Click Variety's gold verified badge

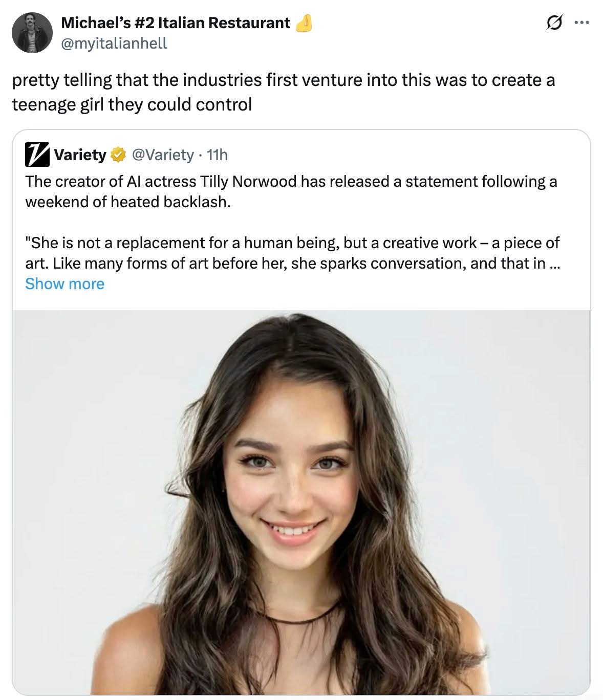(x=118, y=155)
